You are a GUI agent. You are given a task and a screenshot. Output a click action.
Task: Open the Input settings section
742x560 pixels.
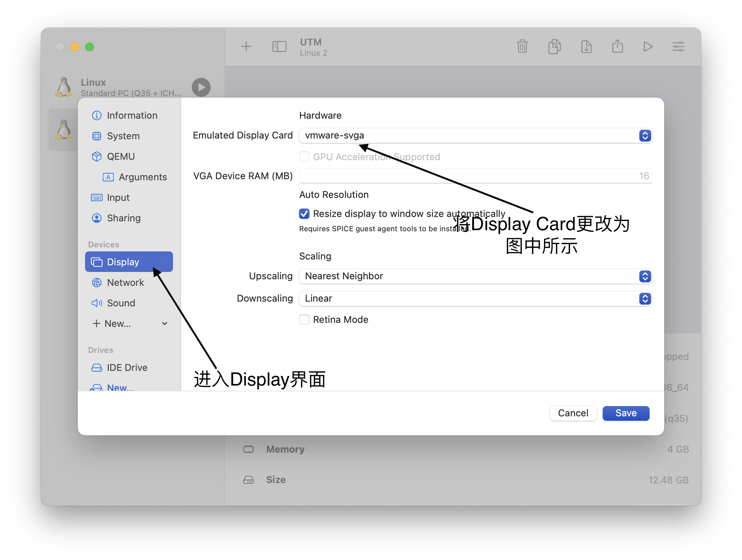[x=129, y=198]
